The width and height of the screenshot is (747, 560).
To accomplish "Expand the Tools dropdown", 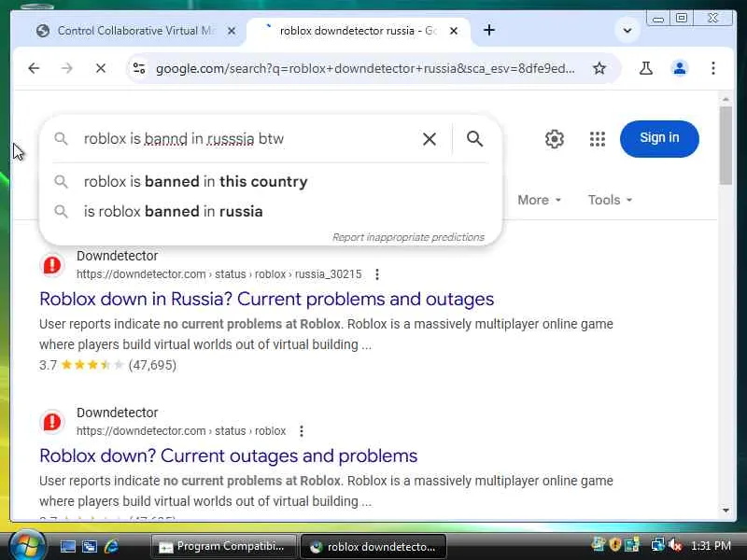I will point(610,200).
